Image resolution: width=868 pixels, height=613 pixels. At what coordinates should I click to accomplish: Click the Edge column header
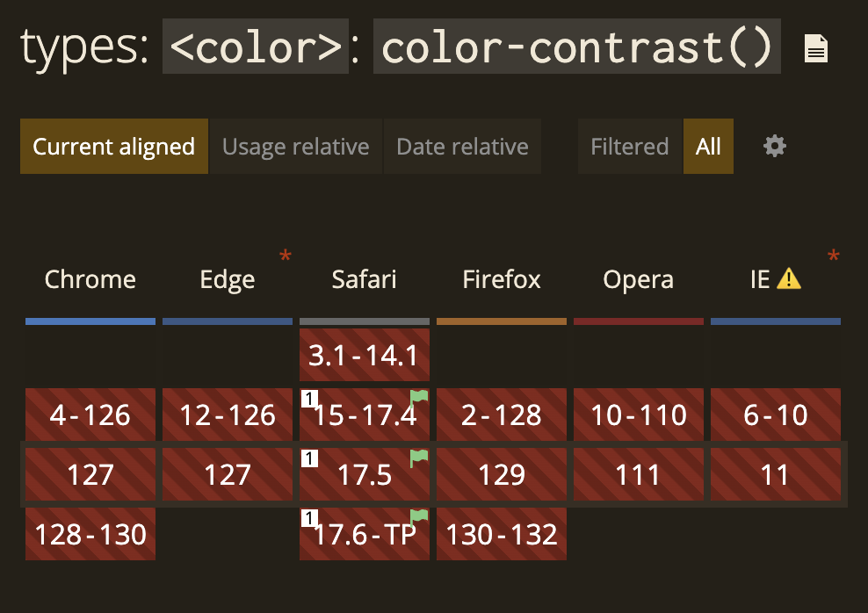[x=228, y=279]
